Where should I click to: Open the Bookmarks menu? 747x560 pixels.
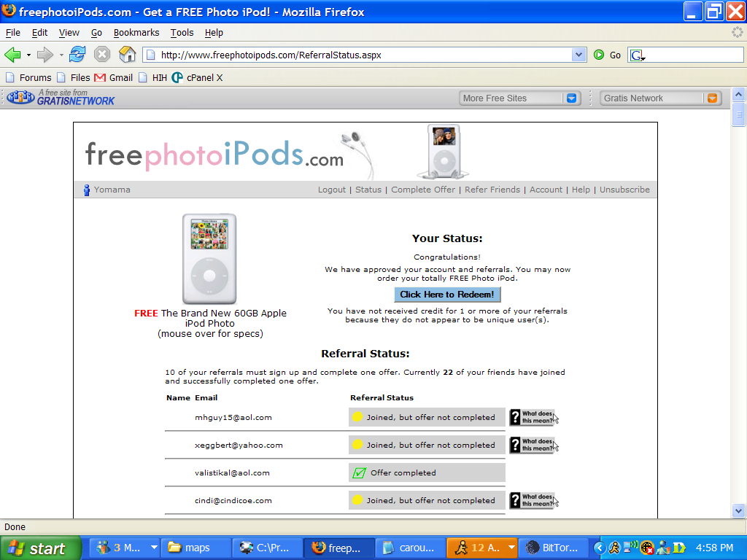click(136, 32)
